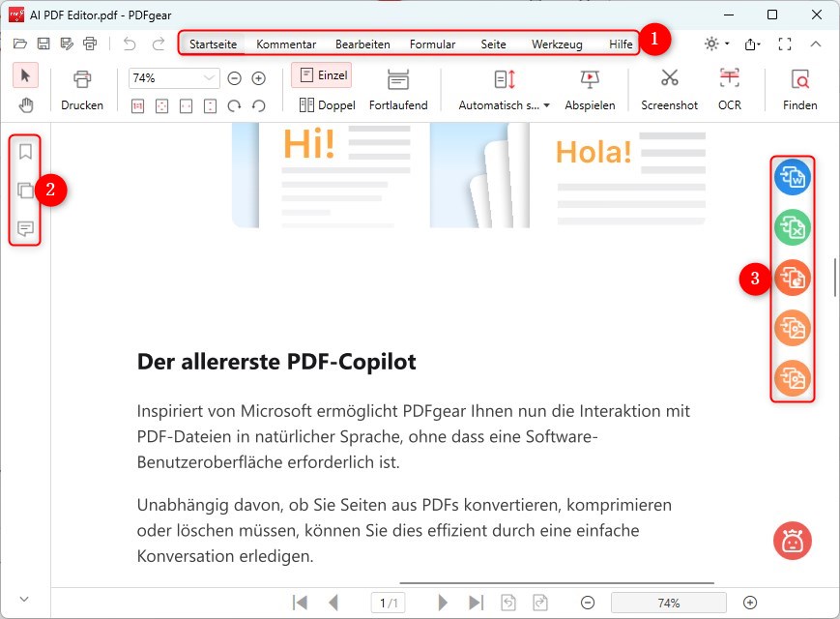The image size is (840, 619).
Task: Go to the previous page
Action: pos(333,603)
